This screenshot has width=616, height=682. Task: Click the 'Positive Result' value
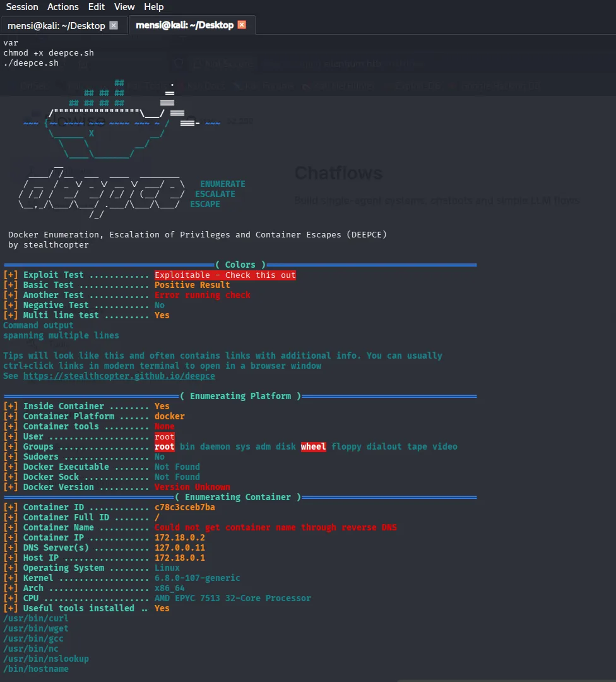tap(192, 285)
